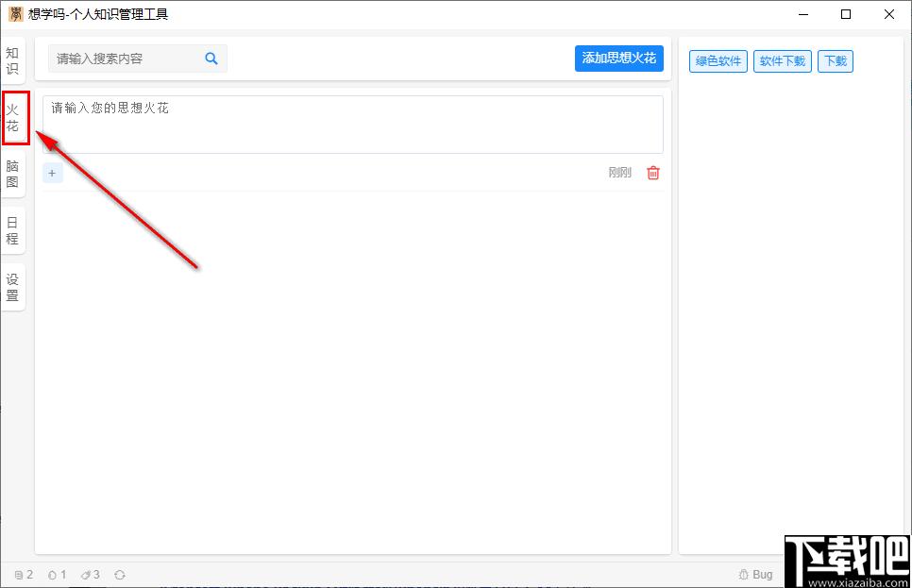
Task: Click the search magnifier icon
Action: tap(211, 59)
